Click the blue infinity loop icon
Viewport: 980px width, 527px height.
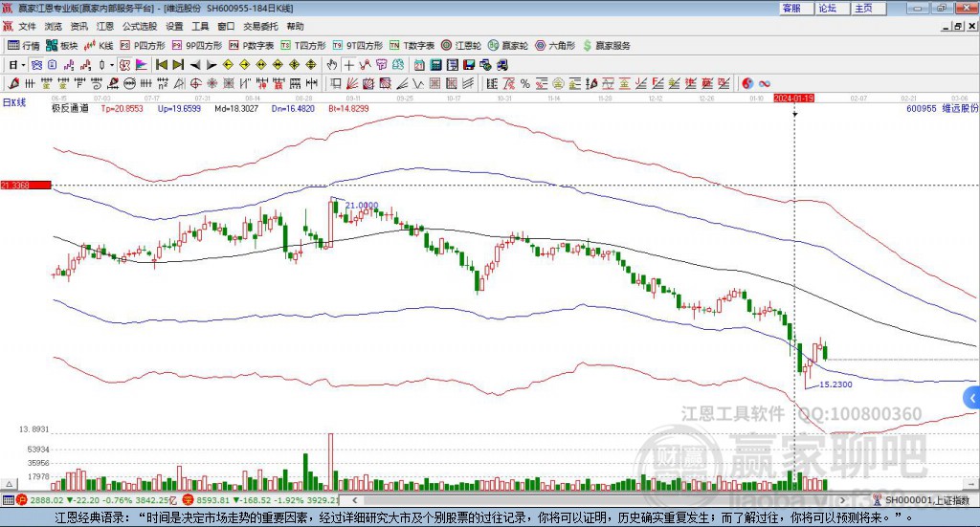[765, 83]
